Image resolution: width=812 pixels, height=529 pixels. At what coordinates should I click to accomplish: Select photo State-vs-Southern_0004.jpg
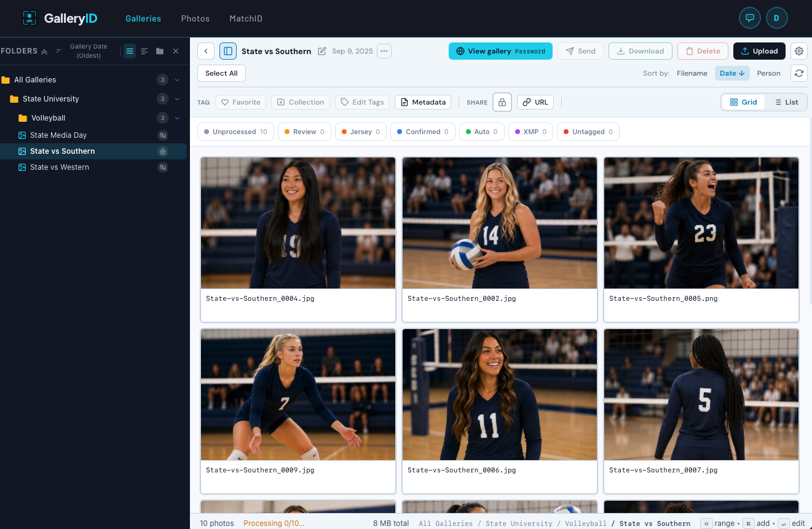click(x=298, y=239)
